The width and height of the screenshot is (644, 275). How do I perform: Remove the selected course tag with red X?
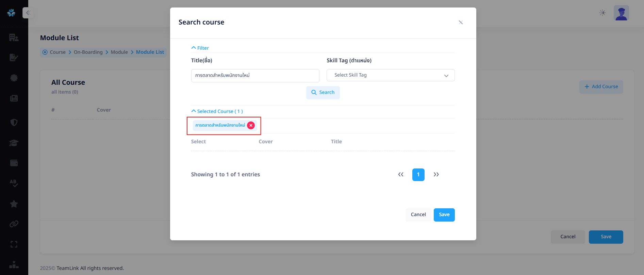point(251,125)
